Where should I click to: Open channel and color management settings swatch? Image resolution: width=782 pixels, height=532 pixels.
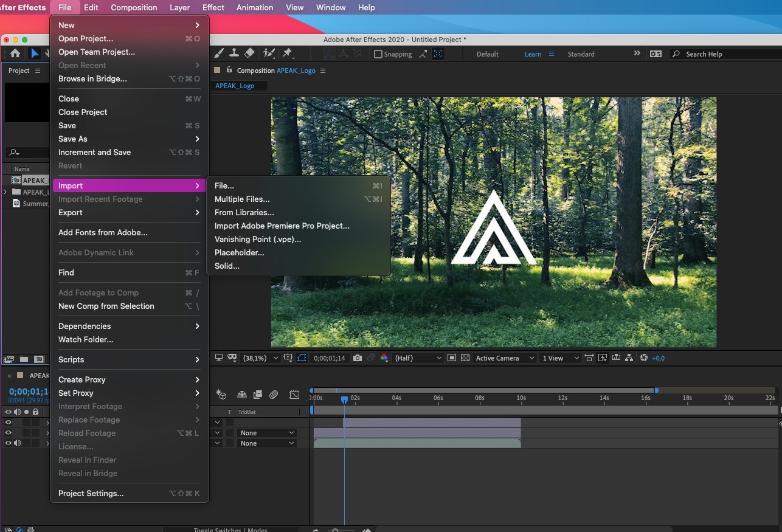tap(384, 358)
